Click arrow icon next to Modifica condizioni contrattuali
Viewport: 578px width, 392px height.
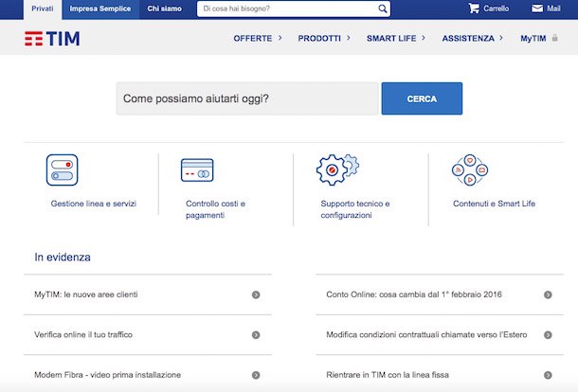click(548, 335)
